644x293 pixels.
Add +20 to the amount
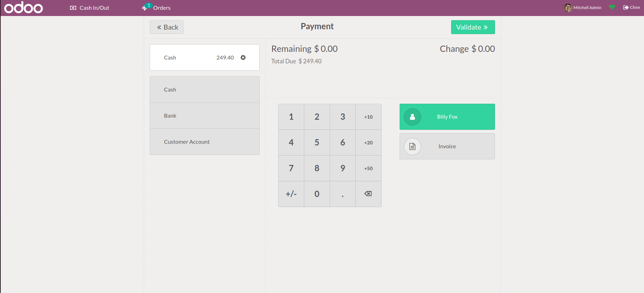tap(368, 143)
